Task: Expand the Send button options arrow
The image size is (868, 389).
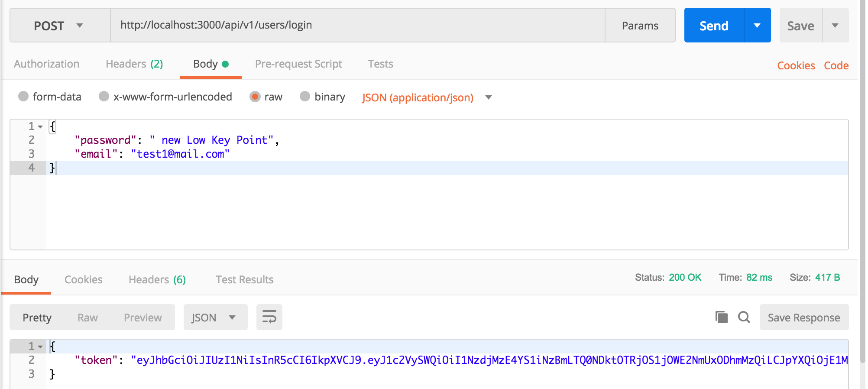Action: point(757,26)
